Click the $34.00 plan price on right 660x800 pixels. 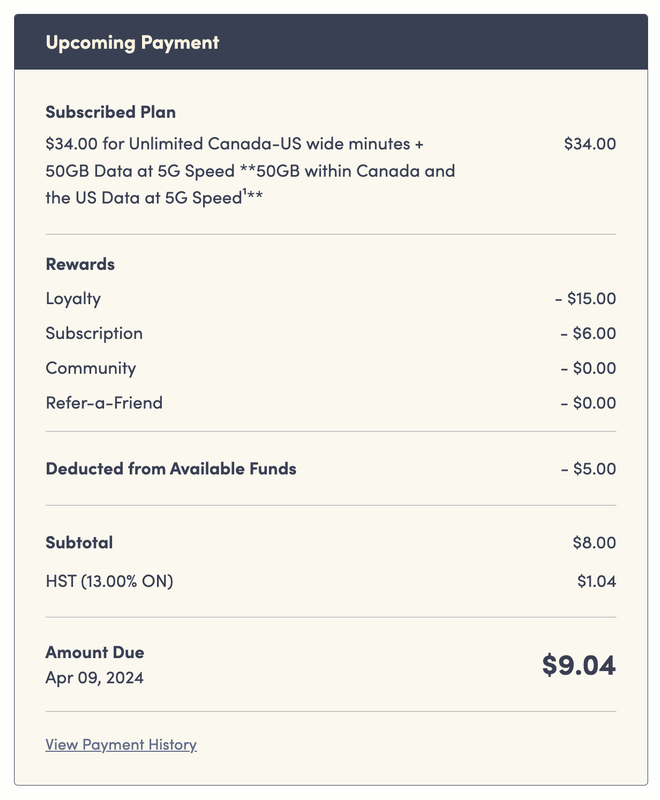pyautogui.click(x=590, y=143)
